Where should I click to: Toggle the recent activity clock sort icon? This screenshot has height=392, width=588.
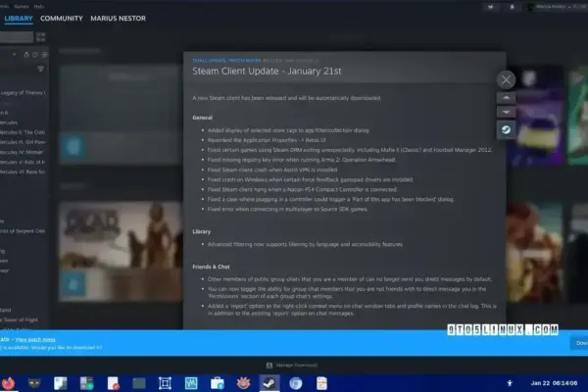(35, 55)
